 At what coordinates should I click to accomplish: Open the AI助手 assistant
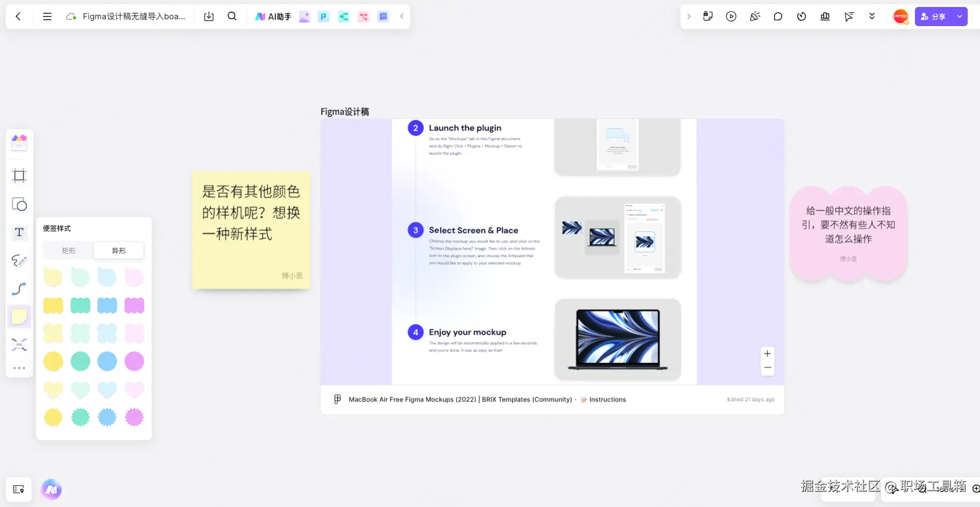[273, 17]
